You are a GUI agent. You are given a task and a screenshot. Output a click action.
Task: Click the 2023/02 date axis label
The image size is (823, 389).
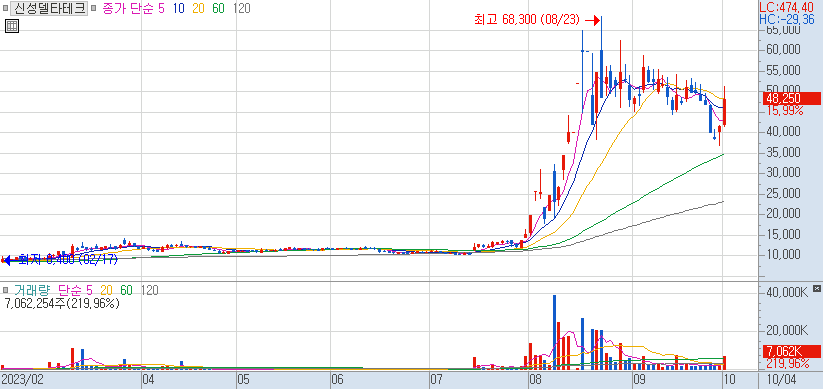[21, 379]
